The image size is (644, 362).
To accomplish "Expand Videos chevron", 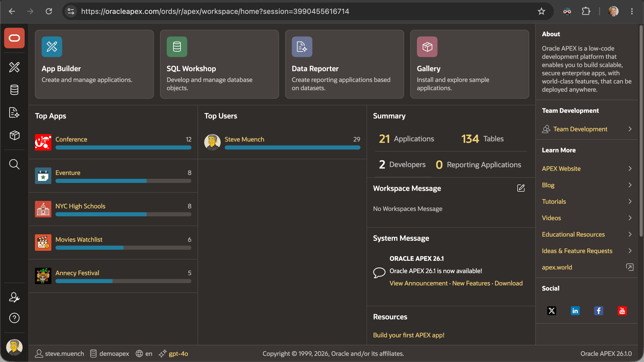I will coord(630,218).
